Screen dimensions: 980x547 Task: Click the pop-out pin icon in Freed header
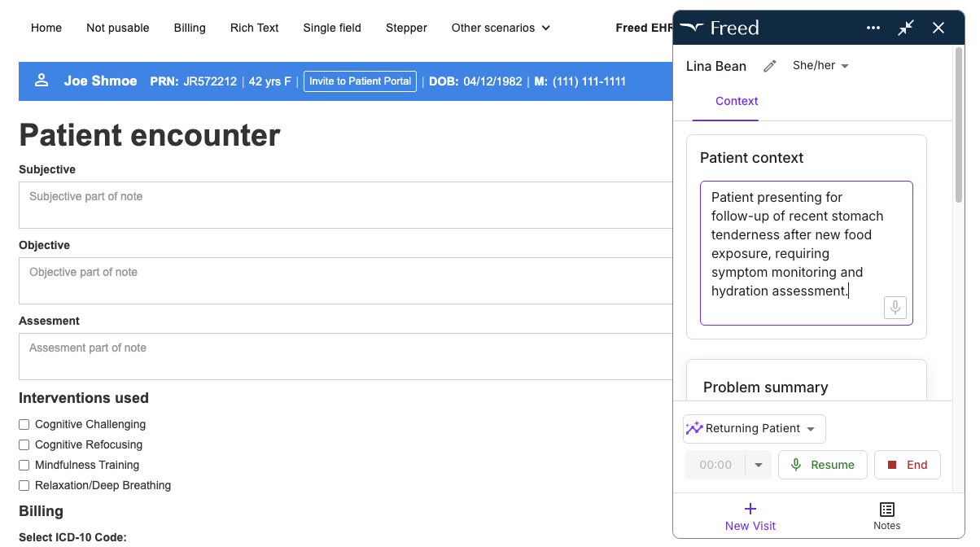(x=905, y=28)
